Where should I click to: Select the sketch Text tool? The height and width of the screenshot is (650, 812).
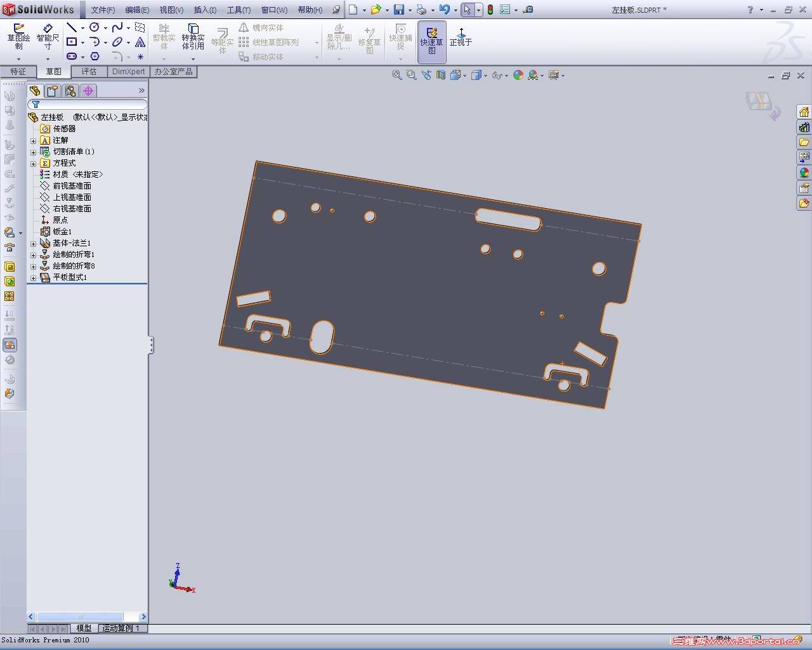pos(140,42)
